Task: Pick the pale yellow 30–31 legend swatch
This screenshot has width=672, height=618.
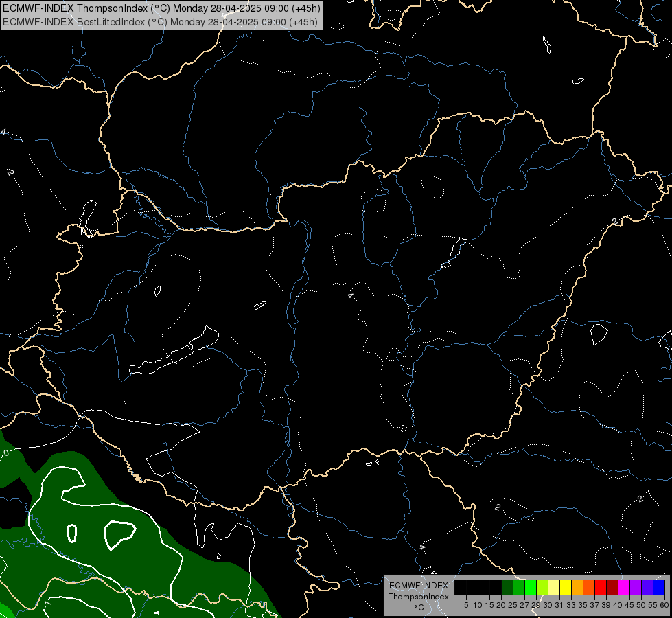Action: pyautogui.click(x=554, y=587)
